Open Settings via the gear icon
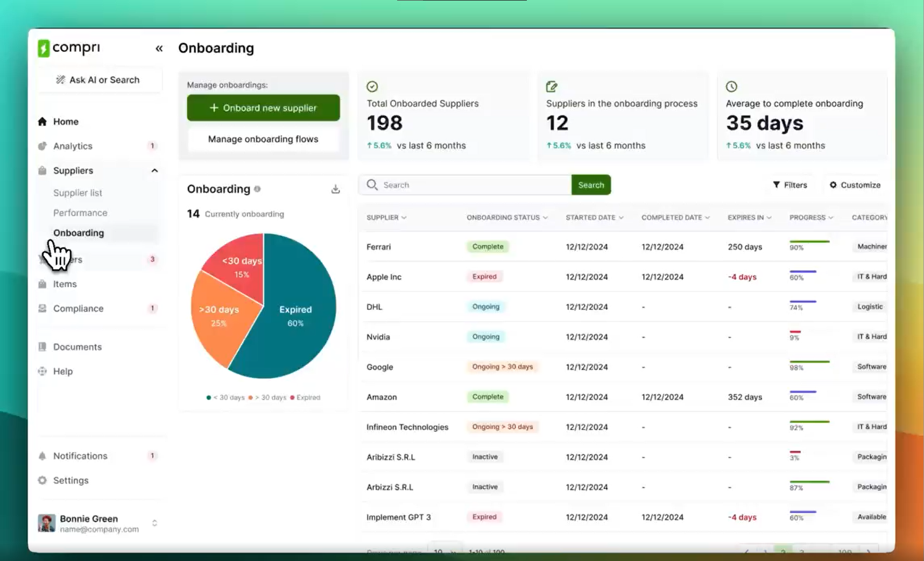 [x=43, y=481]
